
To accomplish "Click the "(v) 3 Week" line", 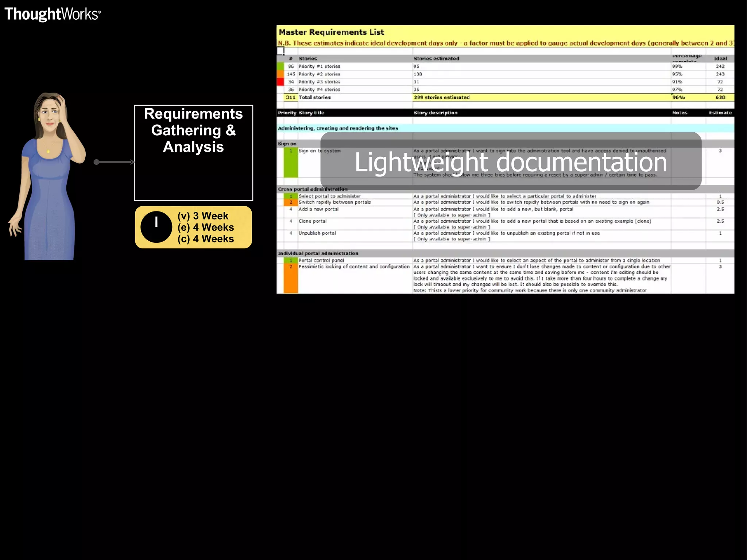I will pyautogui.click(x=203, y=216).
